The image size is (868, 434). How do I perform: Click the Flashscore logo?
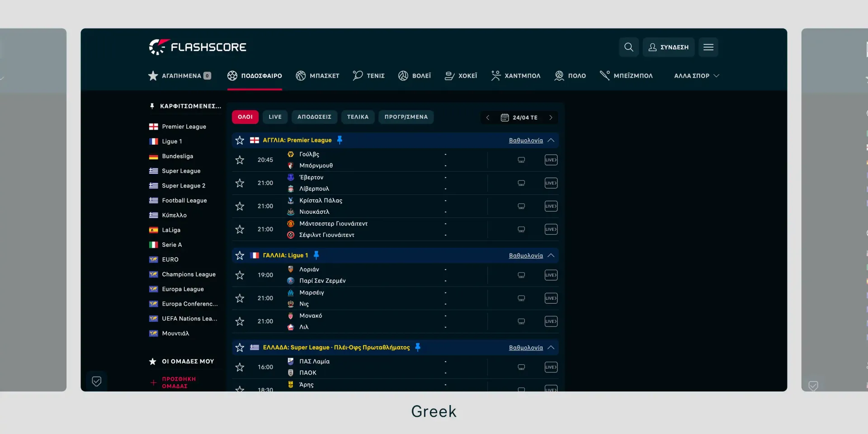[x=198, y=47]
